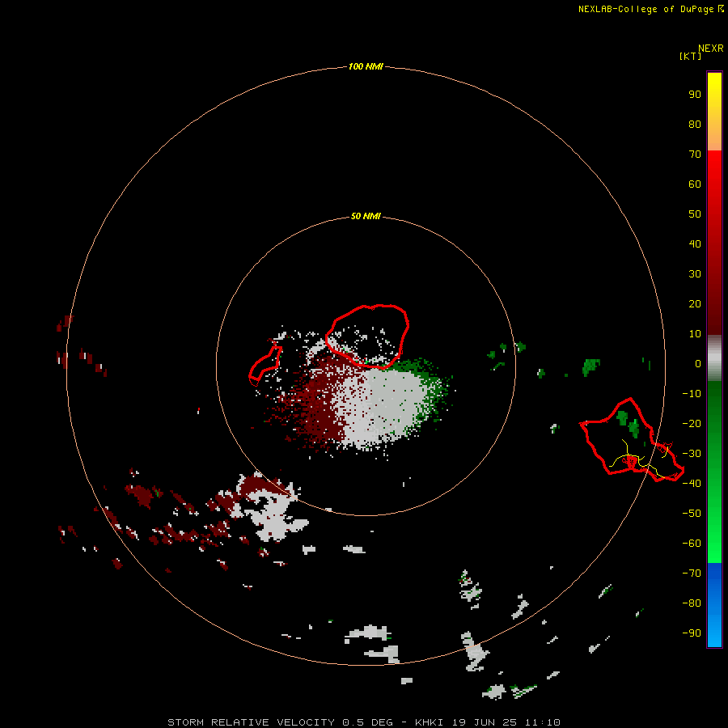
Task: Click the 70 value on velocity scale
Action: (695, 154)
